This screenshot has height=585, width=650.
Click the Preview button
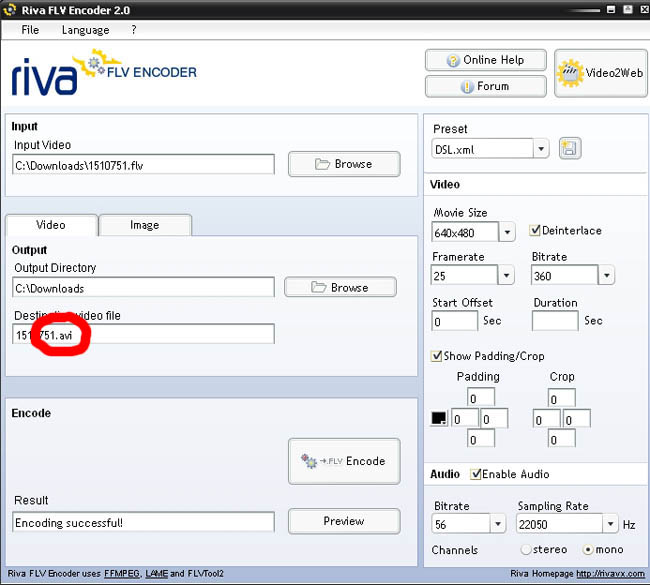pyautogui.click(x=344, y=521)
